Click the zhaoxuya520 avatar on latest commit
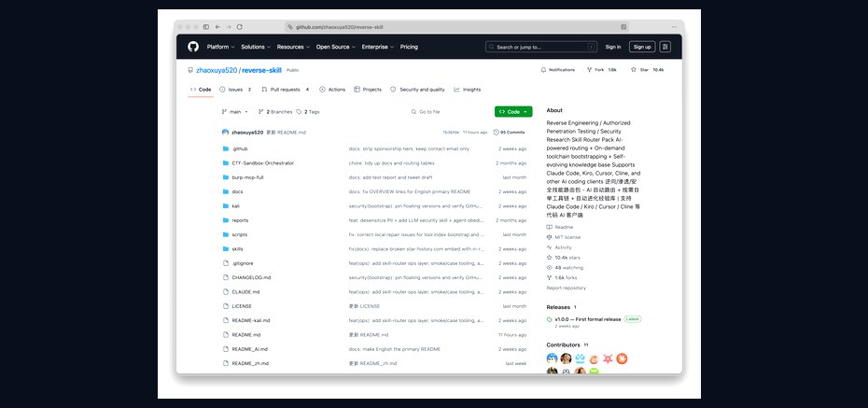This screenshot has height=408, width=868. coord(225,133)
